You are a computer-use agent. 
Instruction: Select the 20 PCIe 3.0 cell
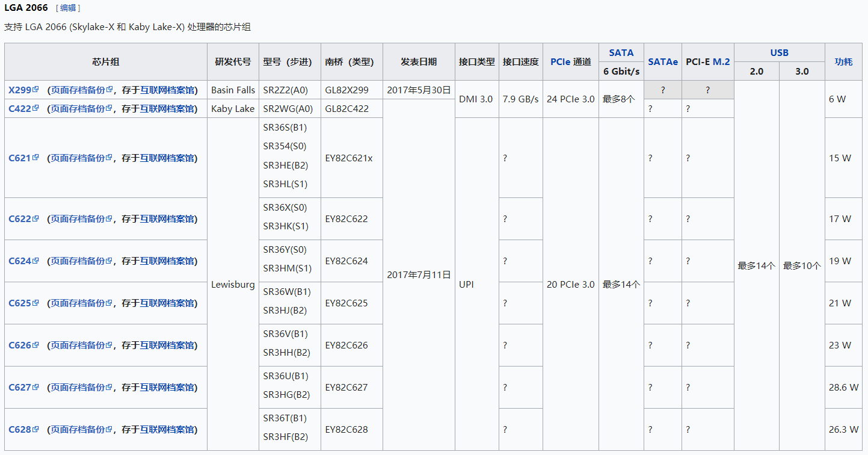[x=570, y=284]
